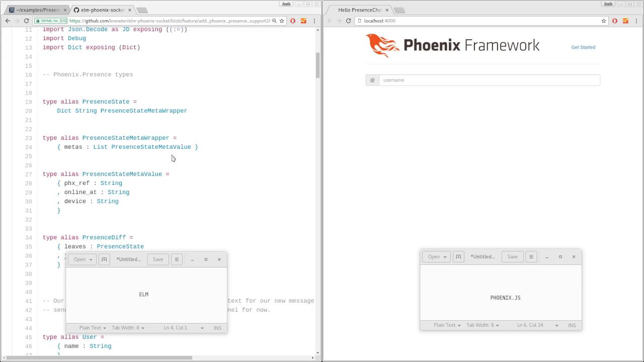Open the Open dropdown in PHOENIX.JS editor
Image resolution: width=644 pixels, height=362 pixels.
pos(436,256)
